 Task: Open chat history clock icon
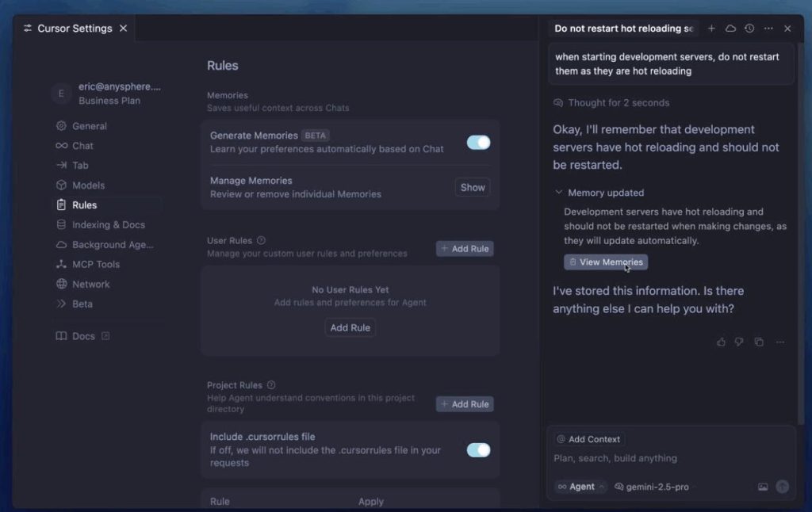coord(749,29)
